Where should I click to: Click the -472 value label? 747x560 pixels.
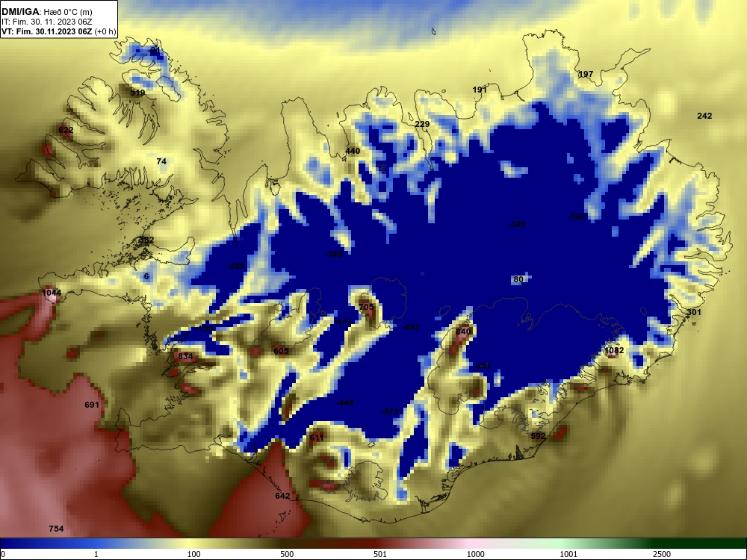pos(390,411)
